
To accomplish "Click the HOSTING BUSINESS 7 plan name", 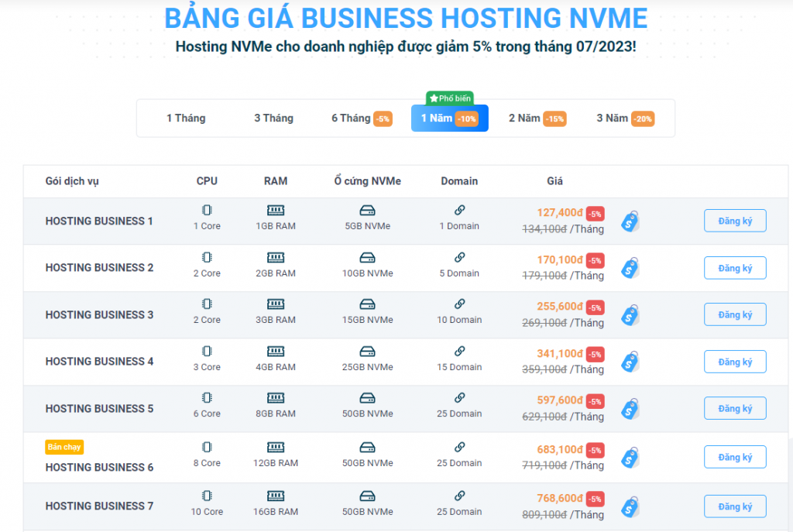I will [99, 506].
